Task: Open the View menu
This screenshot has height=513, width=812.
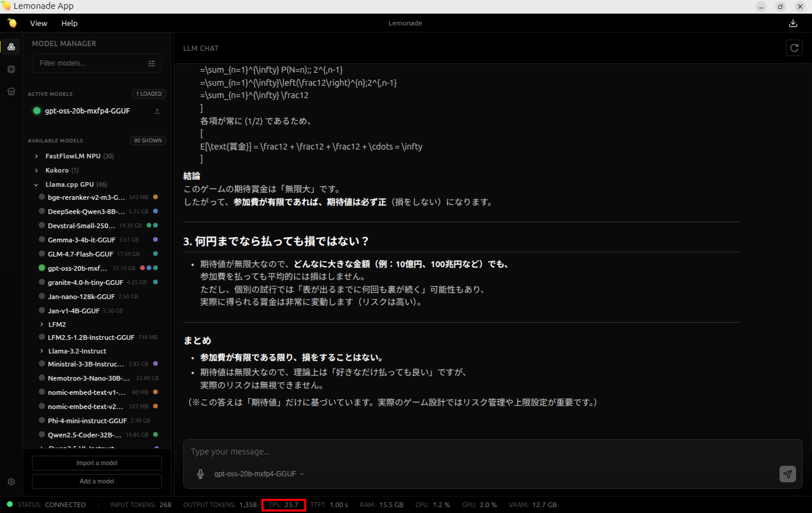Action: coord(38,23)
